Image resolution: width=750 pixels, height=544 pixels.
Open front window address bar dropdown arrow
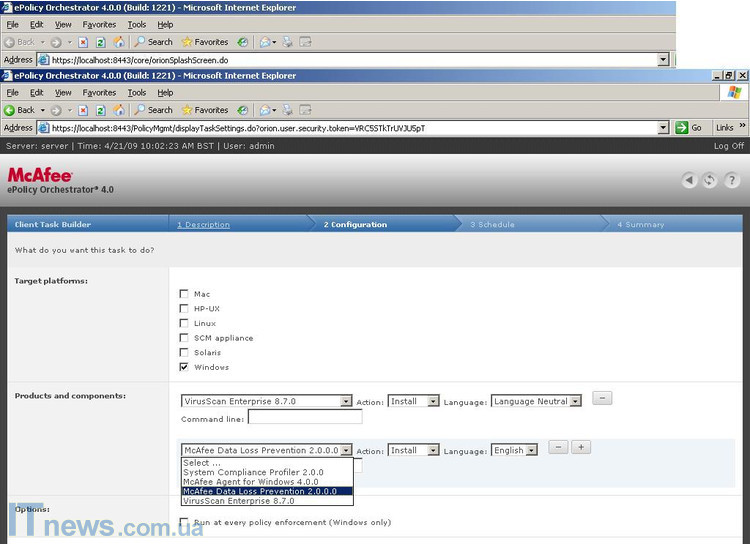click(663, 128)
